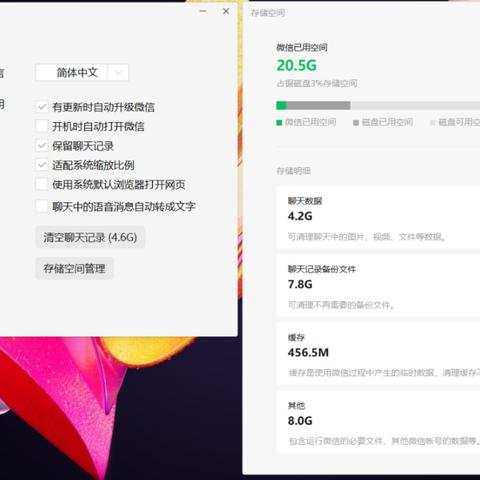Click 占据磁盘3%存储空间 text

pyautogui.click(x=317, y=83)
